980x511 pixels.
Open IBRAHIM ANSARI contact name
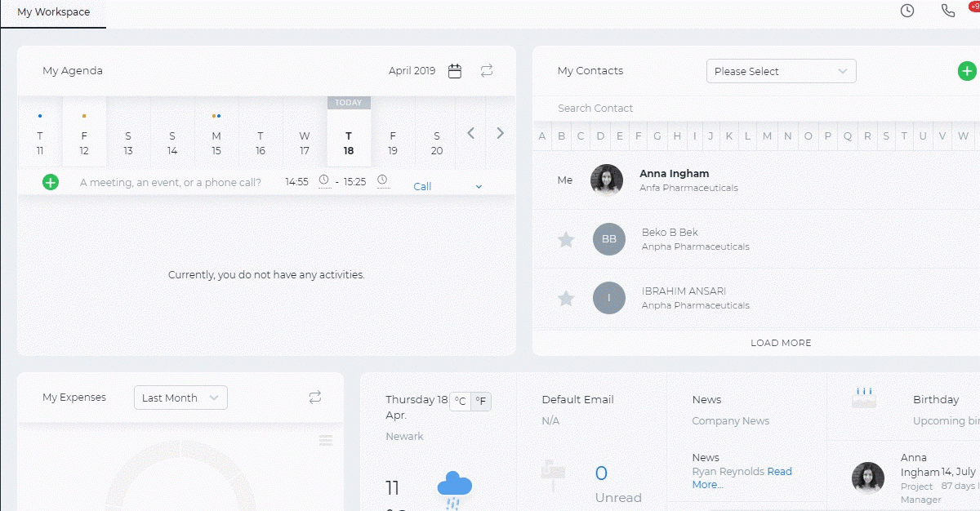click(684, 291)
